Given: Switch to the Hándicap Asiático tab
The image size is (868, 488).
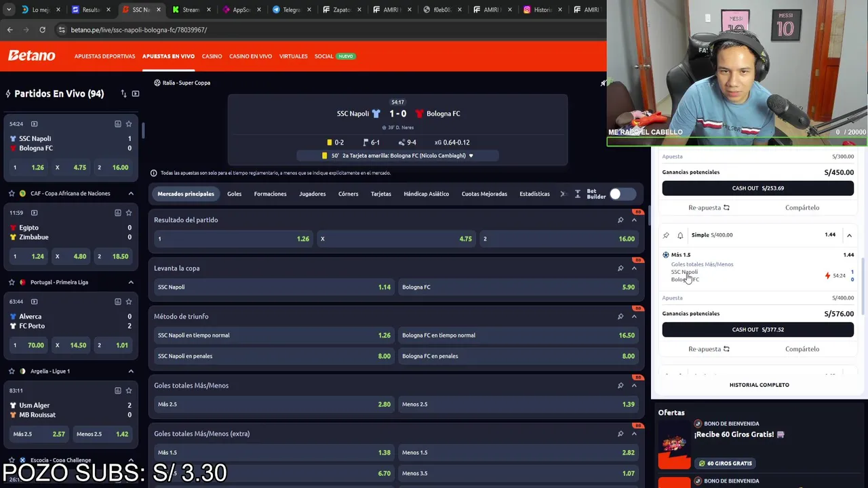Looking at the screenshot, I should [426, 194].
